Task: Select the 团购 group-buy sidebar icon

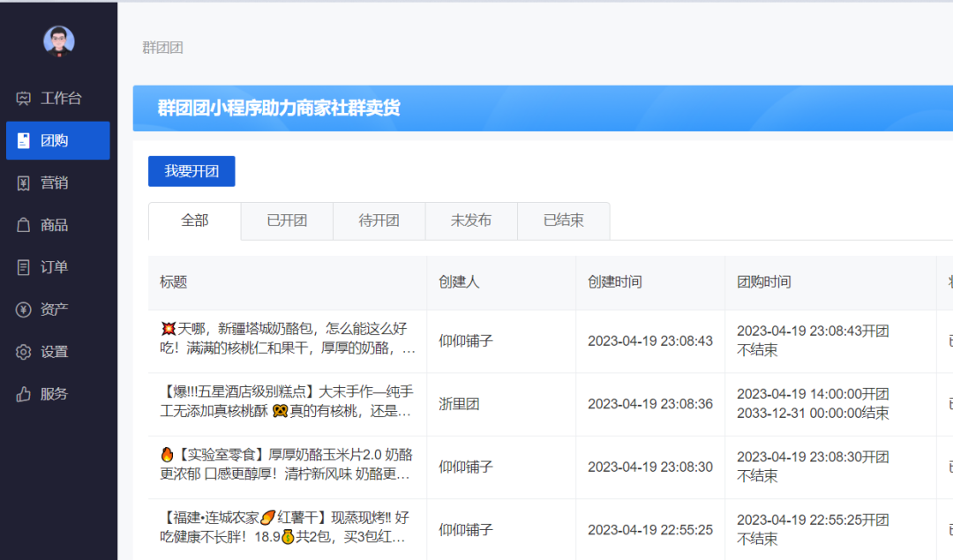Action: point(24,141)
